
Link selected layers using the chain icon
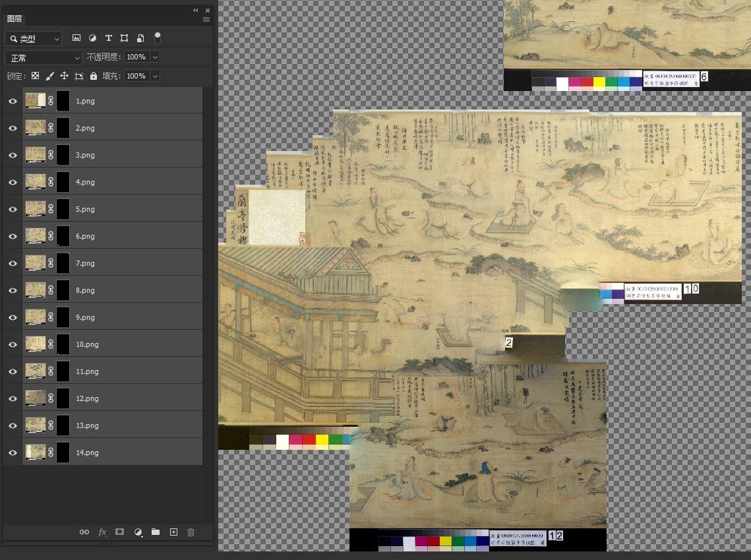[x=84, y=532]
